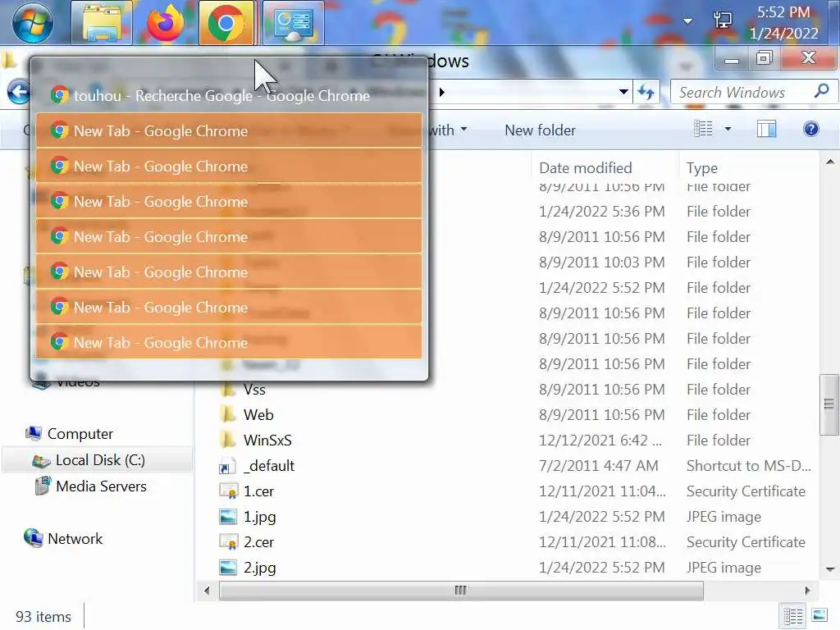Open the taskbar clock showing 5:52 PM
The width and height of the screenshot is (840, 630).
[x=783, y=22]
